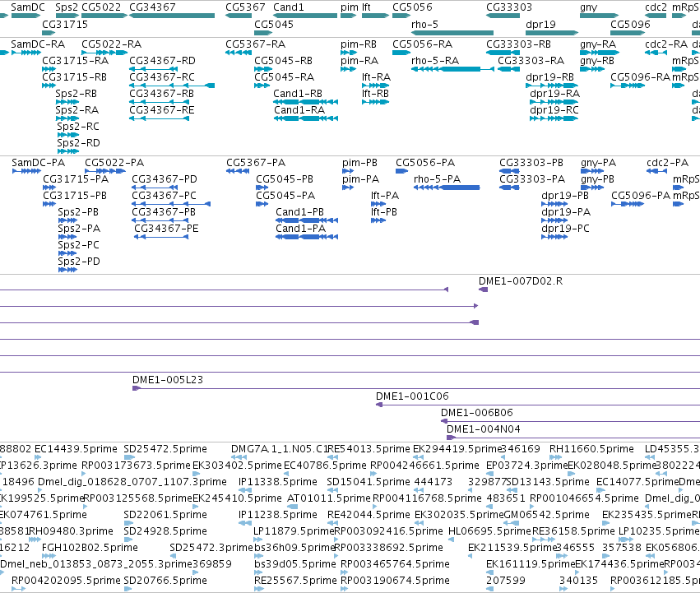Image resolution: width=700 pixels, height=593 pixels.
Task: Click the CG5367-RA label
Action: (x=255, y=44)
